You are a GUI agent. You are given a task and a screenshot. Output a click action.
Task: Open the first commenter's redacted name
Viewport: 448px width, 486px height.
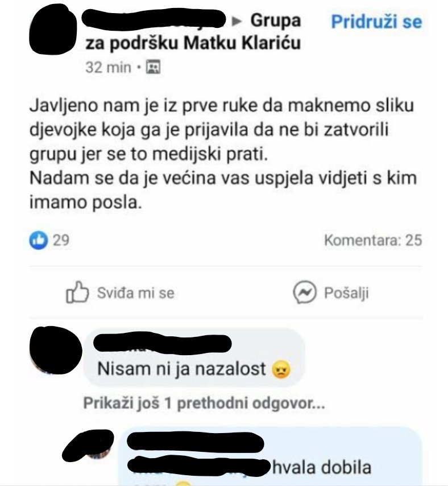(x=162, y=343)
